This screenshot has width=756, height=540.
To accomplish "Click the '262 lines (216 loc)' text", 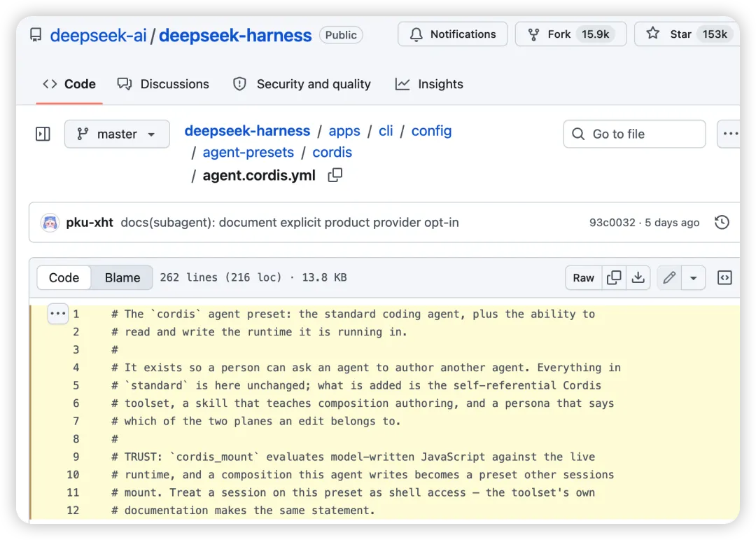I will click(220, 277).
